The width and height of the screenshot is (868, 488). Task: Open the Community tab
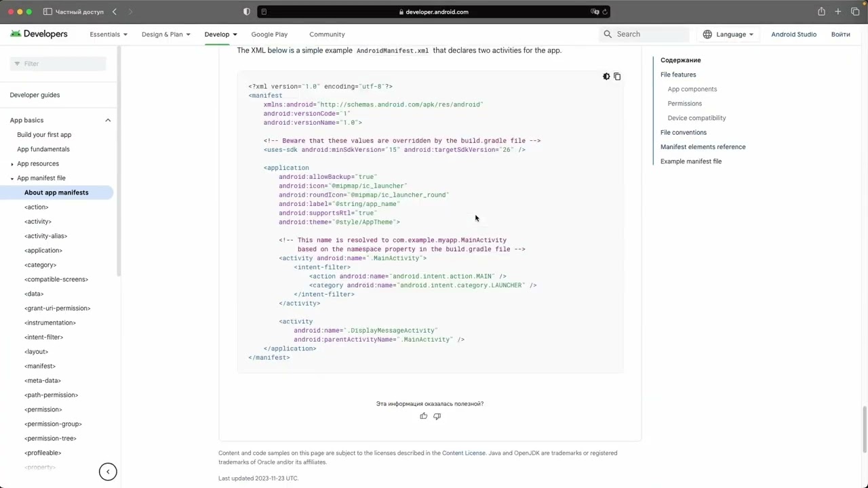click(x=327, y=34)
